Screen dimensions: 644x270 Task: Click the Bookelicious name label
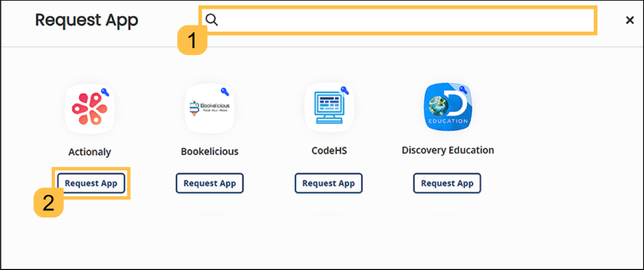point(210,152)
